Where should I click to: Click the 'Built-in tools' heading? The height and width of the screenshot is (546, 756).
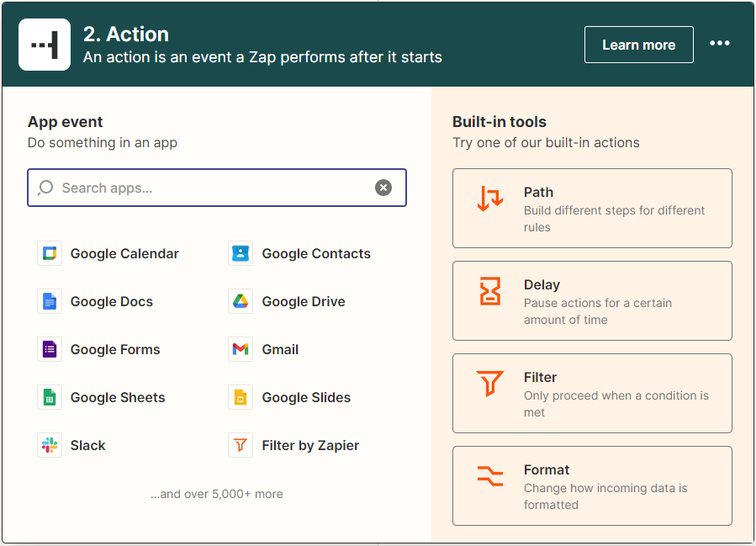click(x=500, y=121)
